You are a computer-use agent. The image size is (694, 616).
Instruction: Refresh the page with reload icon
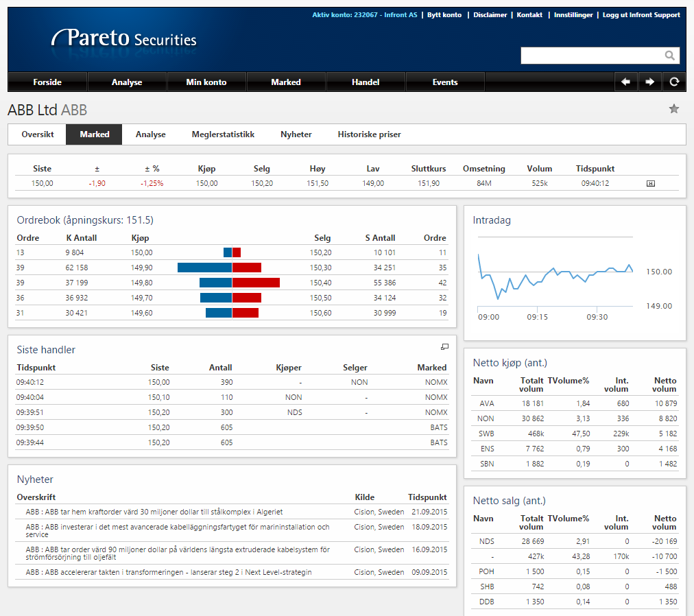click(x=674, y=82)
